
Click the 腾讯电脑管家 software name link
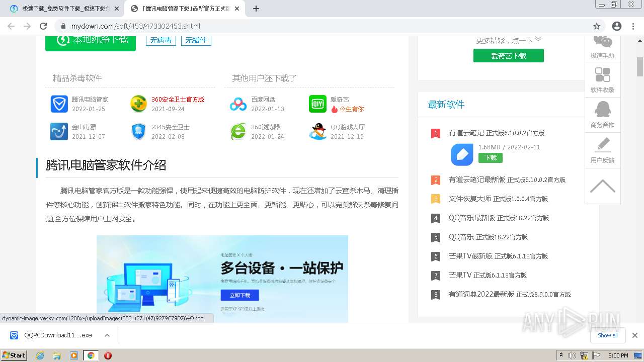[90, 100]
